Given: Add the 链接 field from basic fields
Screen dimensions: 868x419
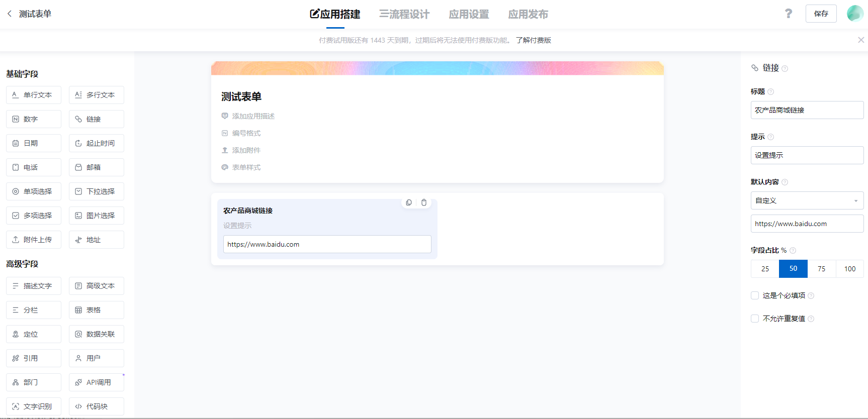Looking at the screenshot, I should 96,119.
